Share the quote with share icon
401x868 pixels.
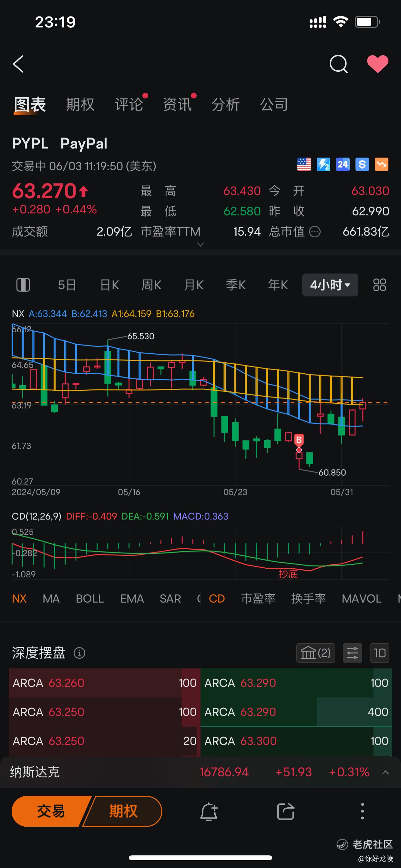pos(286,811)
